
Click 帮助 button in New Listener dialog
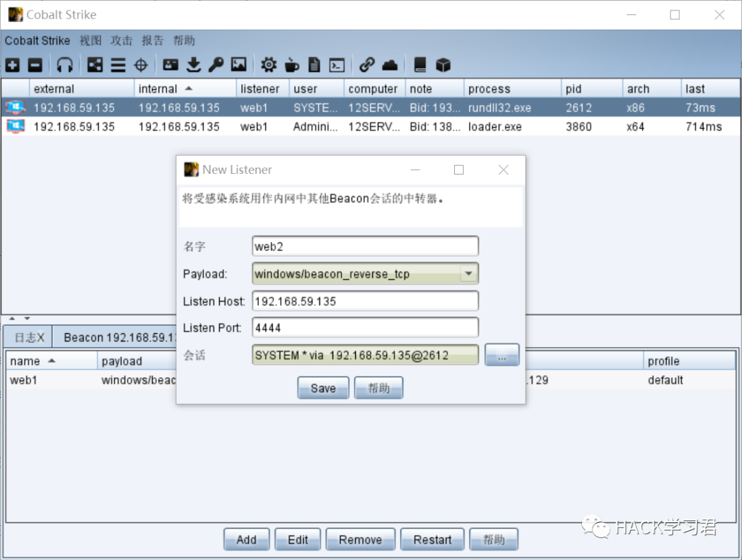[x=379, y=388]
